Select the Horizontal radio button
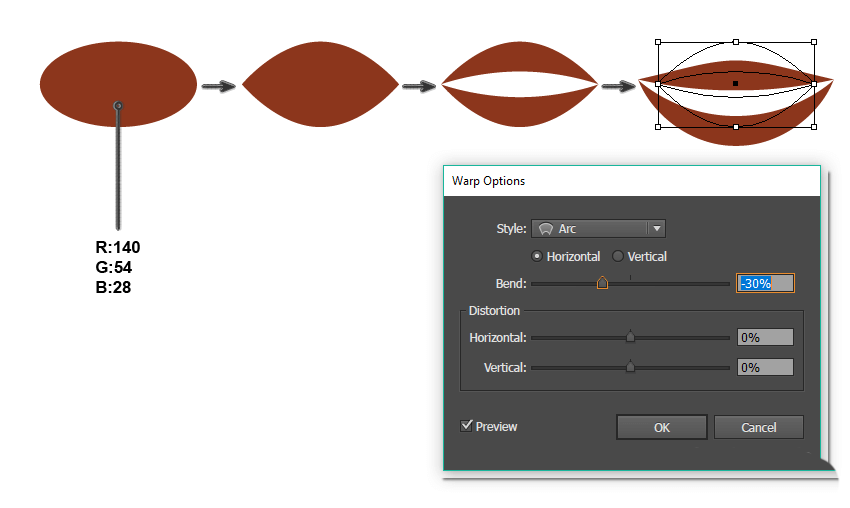Screen dimensions: 850x508 coord(538,257)
